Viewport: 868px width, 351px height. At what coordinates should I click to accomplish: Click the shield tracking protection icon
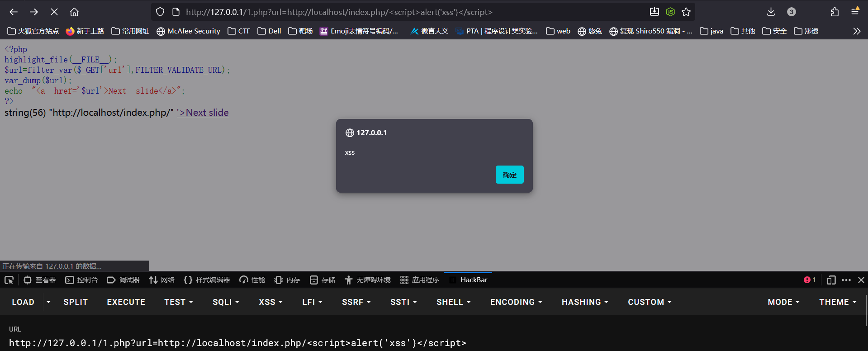[160, 12]
